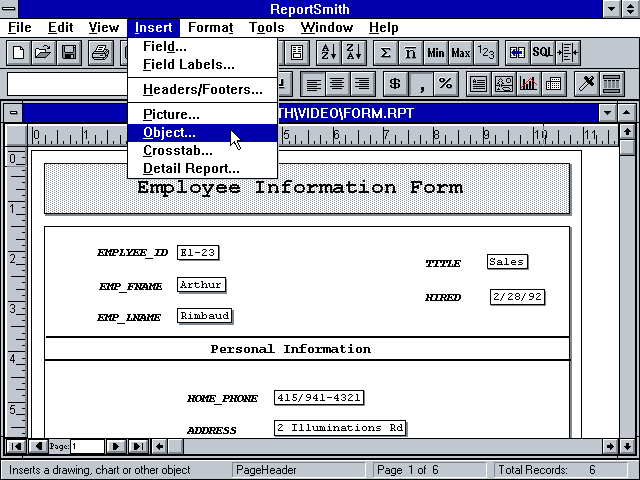Select the Sales title field
Image resolution: width=640 pixels, height=480 pixels.
(507, 262)
